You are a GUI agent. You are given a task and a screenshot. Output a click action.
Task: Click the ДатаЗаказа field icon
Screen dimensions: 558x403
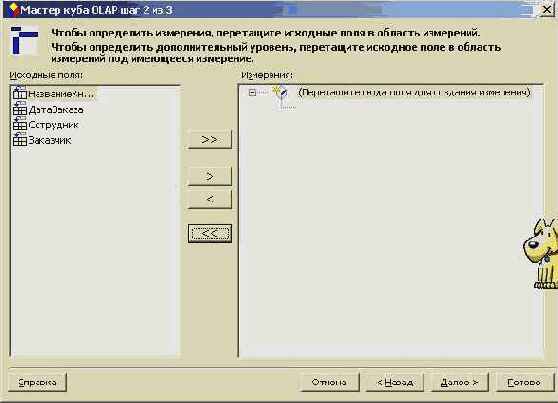[x=20, y=109]
